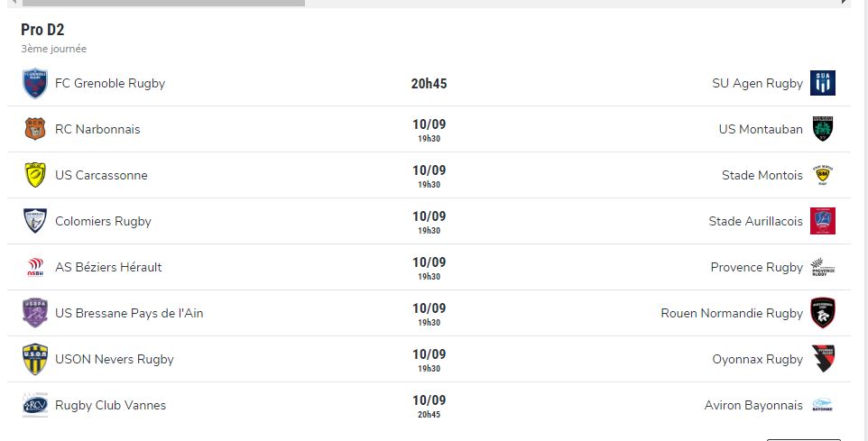Click the 10/09 20h45 Vannes match time
Viewport: 868px width, 441px height.
click(429, 406)
